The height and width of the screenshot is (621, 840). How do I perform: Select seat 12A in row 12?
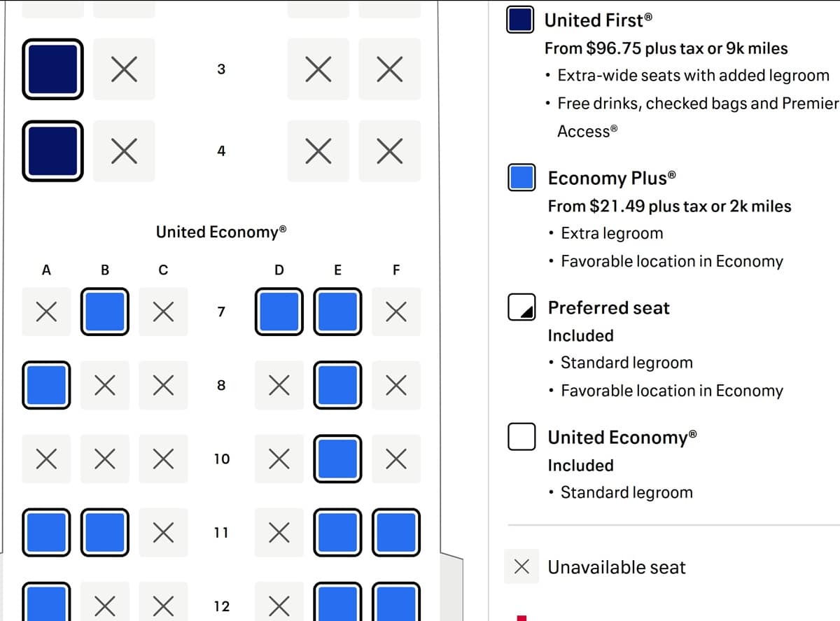pyautogui.click(x=46, y=601)
